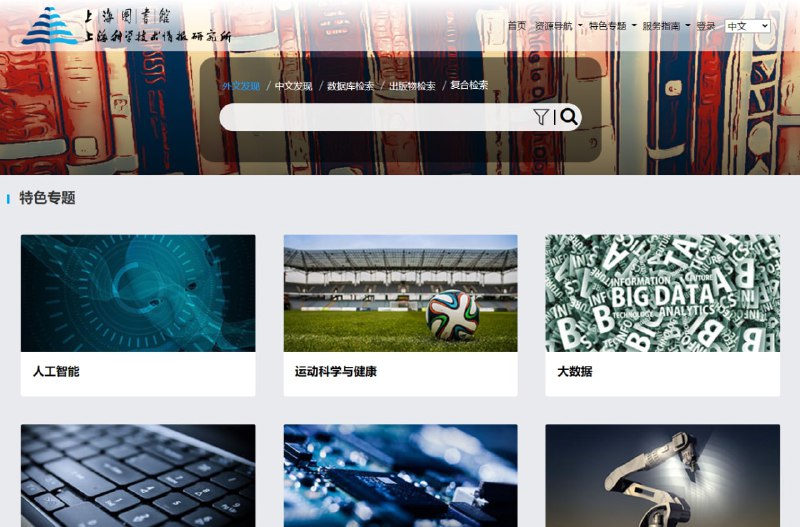This screenshot has height=527, width=800.
Task: Click the filter funnel icon in search bar
Action: tap(541, 117)
